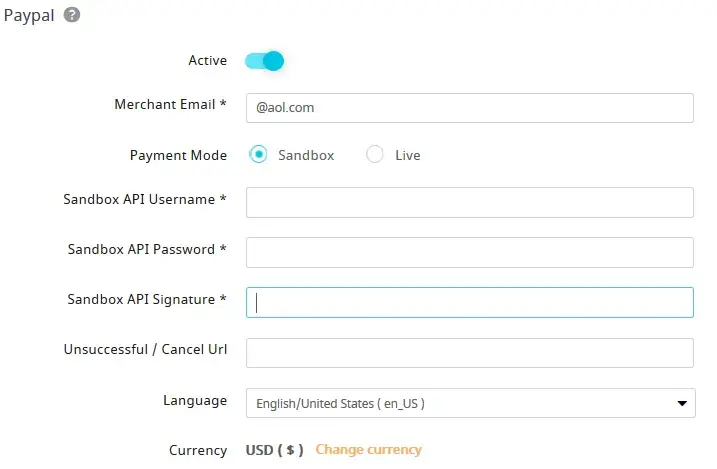Screen dimensions: 717x469
Task: Click the help icon beside Paypal
Action: point(72,15)
